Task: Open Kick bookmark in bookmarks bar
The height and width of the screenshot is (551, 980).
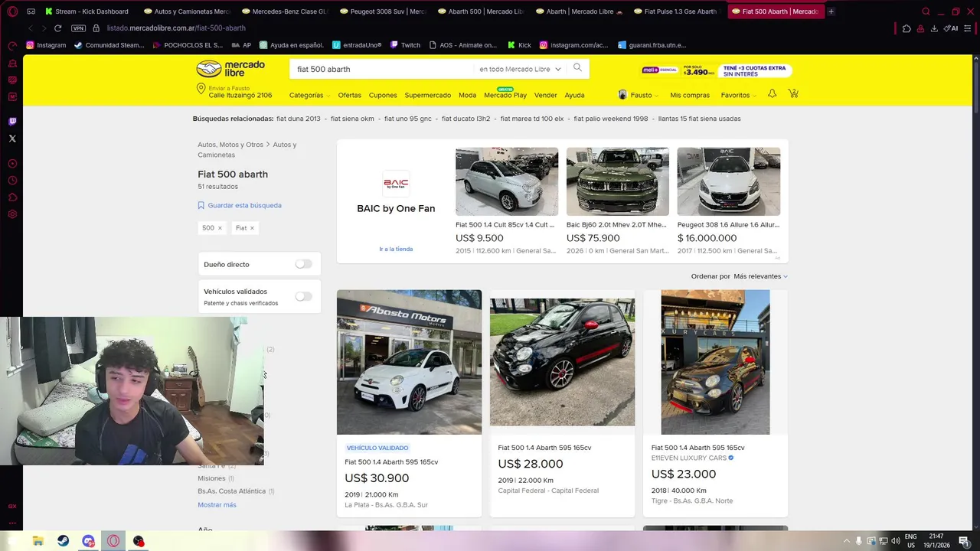Action: [x=520, y=45]
